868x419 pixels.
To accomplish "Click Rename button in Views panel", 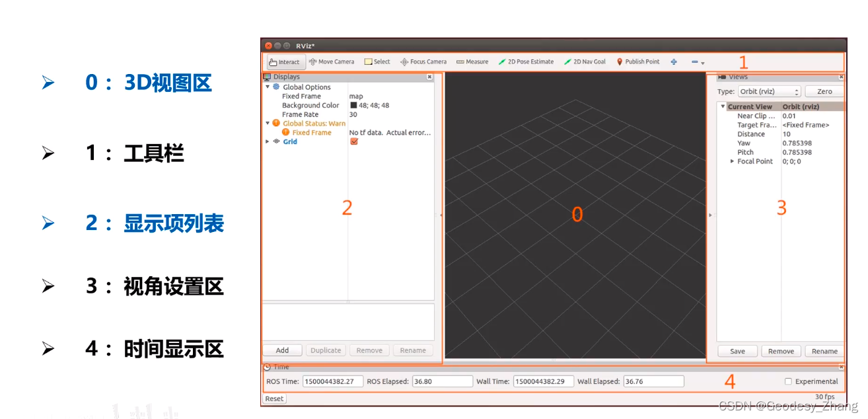I will point(824,351).
